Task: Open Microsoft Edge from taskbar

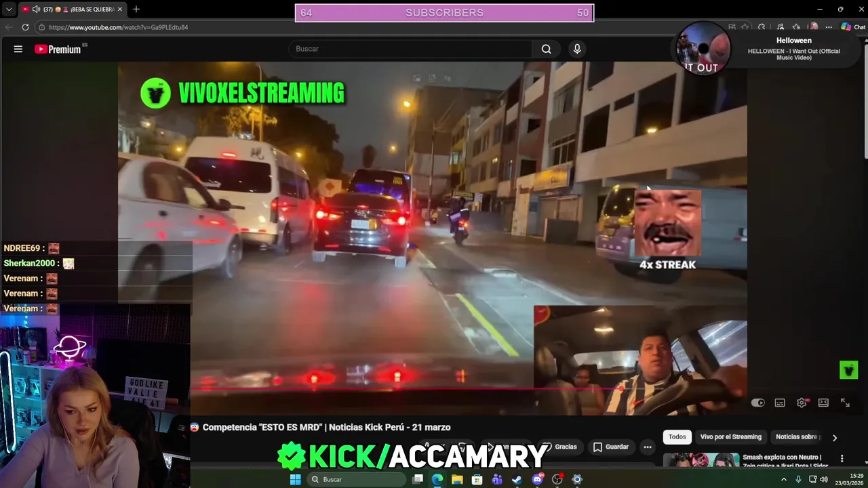Action: pyautogui.click(x=437, y=479)
